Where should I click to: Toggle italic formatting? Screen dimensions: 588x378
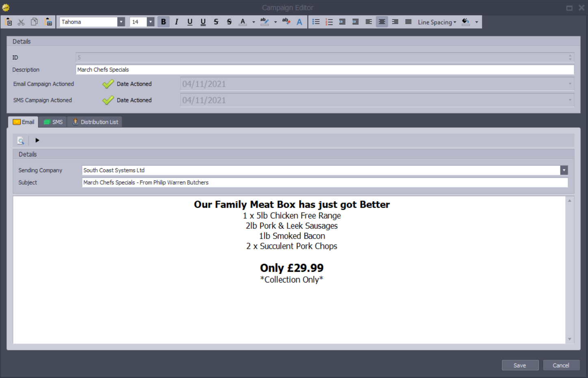click(x=176, y=22)
